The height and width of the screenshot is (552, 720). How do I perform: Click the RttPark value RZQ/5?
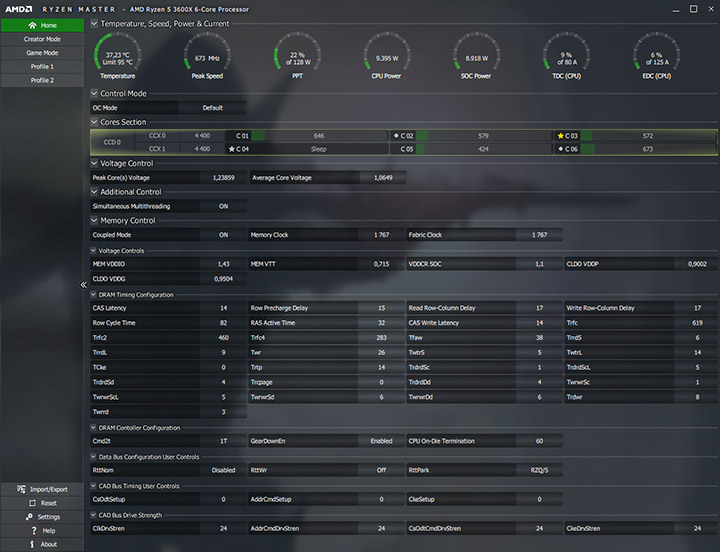click(539, 470)
